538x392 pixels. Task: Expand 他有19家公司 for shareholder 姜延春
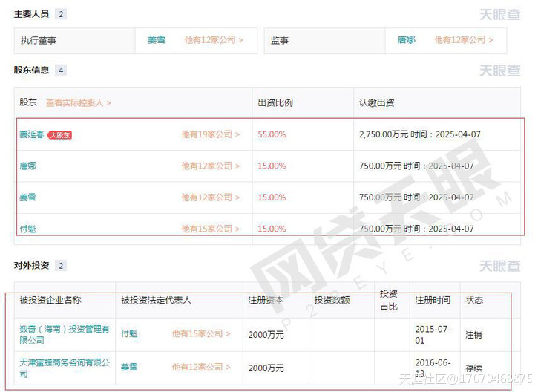point(211,135)
